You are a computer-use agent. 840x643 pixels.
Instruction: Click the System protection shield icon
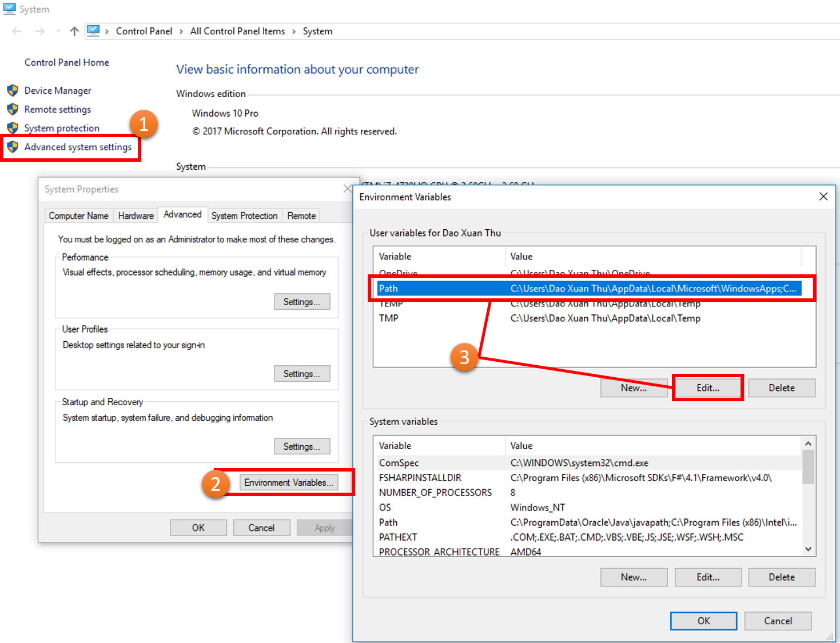(x=13, y=128)
